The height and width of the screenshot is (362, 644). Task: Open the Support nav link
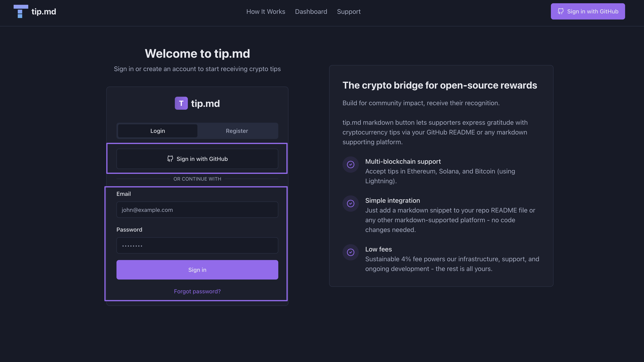(348, 12)
